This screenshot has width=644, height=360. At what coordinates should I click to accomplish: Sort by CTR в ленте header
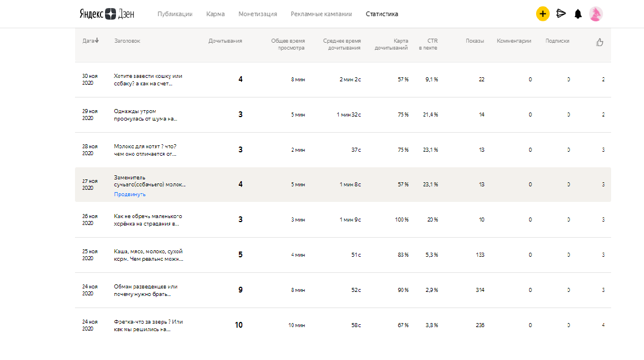[x=428, y=44]
